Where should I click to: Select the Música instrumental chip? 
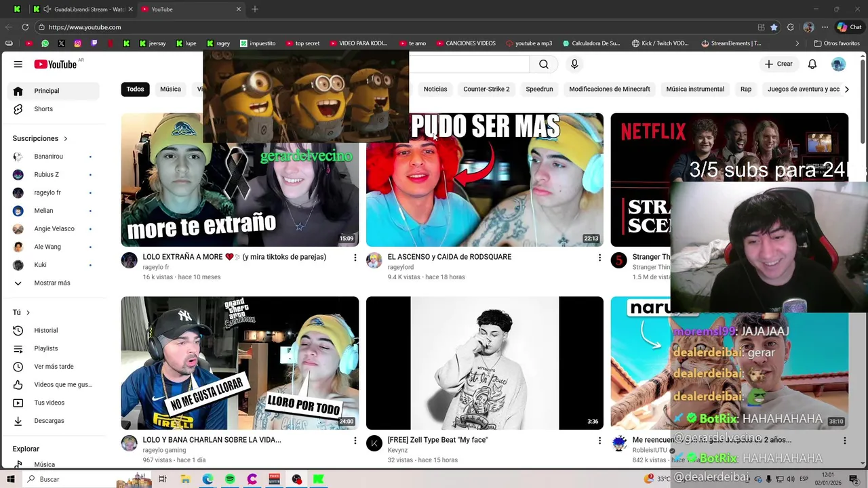pos(695,89)
